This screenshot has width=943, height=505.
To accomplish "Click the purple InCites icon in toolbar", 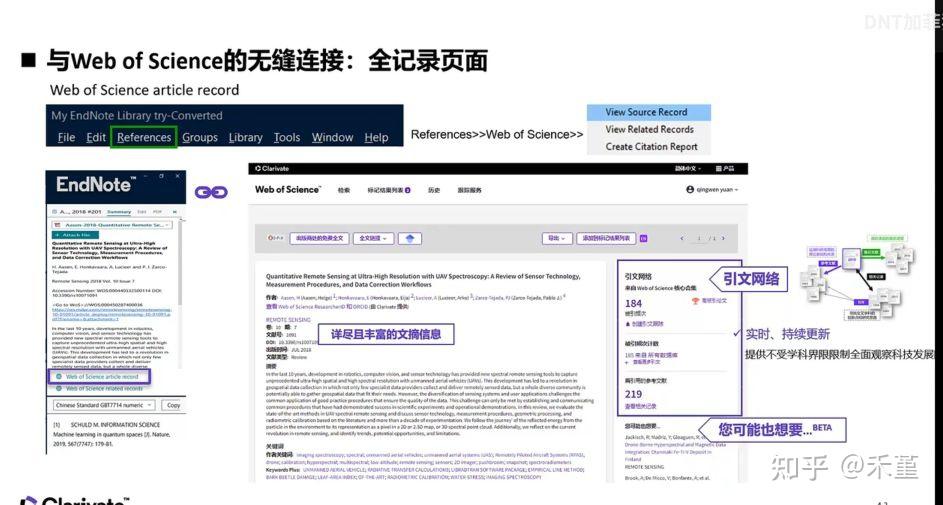I will click(644, 239).
